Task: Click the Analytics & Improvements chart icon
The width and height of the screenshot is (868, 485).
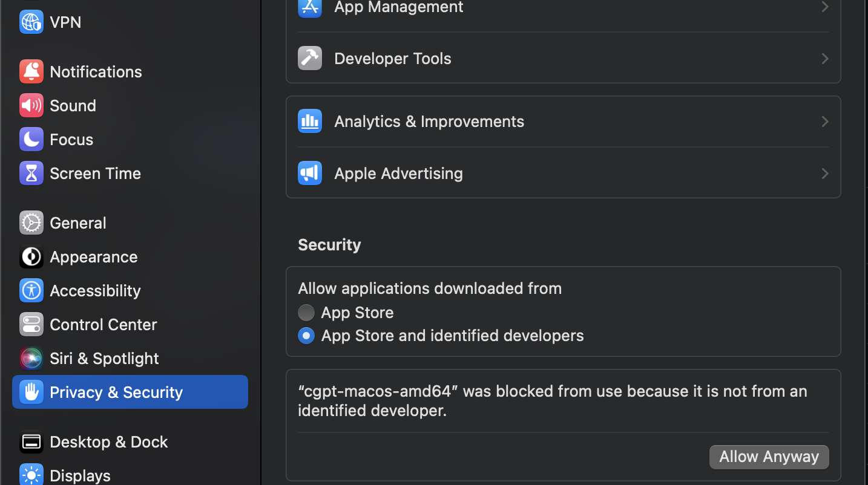Action: [x=310, y=121]
